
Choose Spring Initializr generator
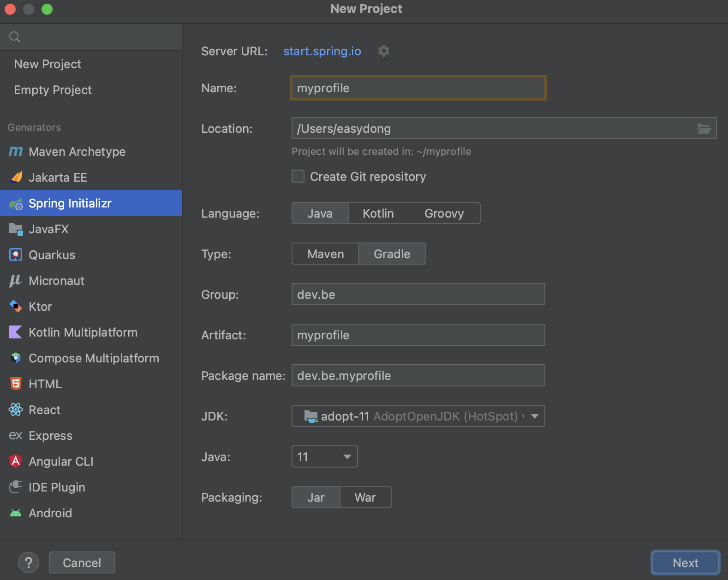(91, 203)
